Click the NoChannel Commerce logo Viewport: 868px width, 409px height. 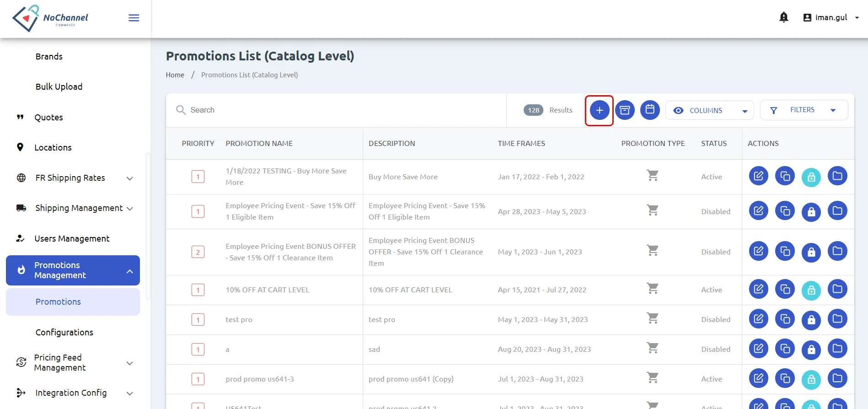(x=50, y=18)
